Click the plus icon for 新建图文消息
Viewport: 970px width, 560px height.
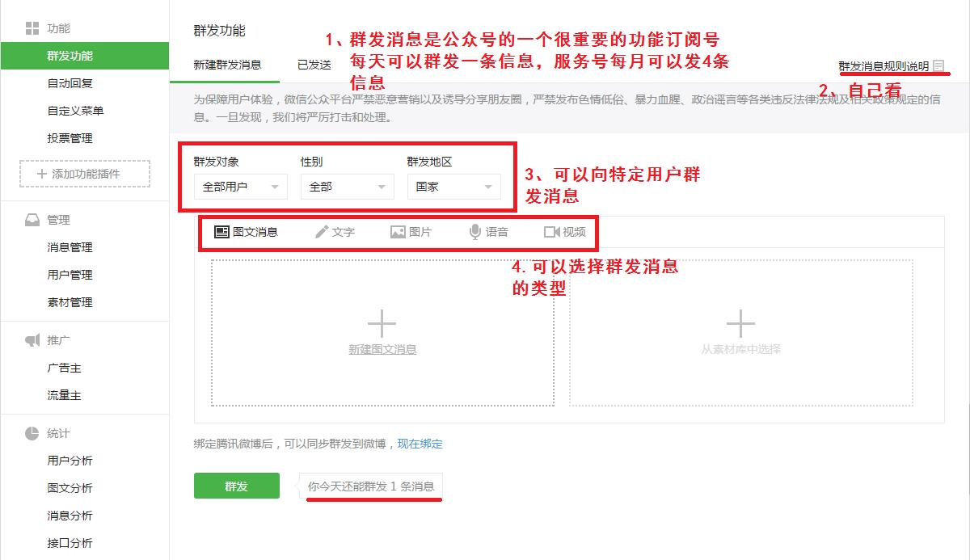click(382, 324)
